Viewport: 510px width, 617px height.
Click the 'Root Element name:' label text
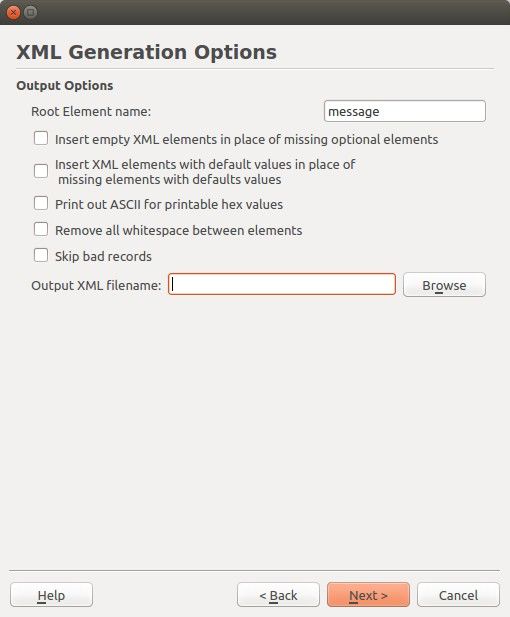(x=91, y=111)
